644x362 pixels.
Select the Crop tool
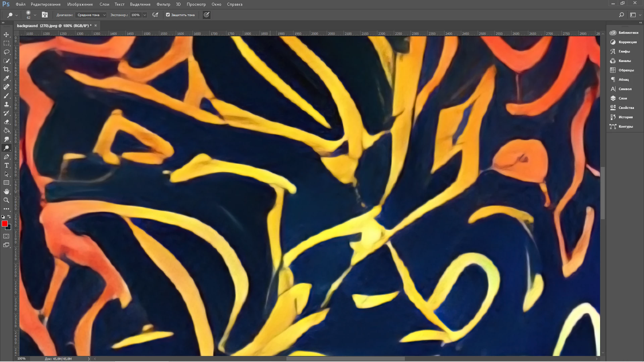point(6,69)
